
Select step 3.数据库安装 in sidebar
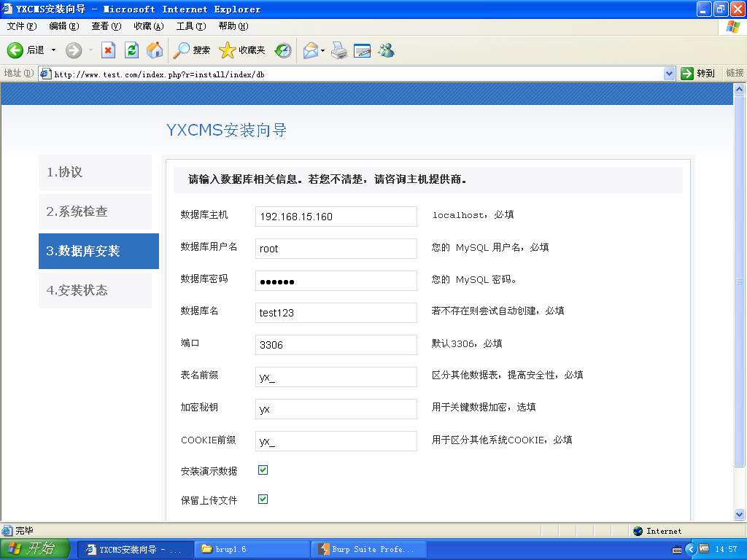coord(98,251)
